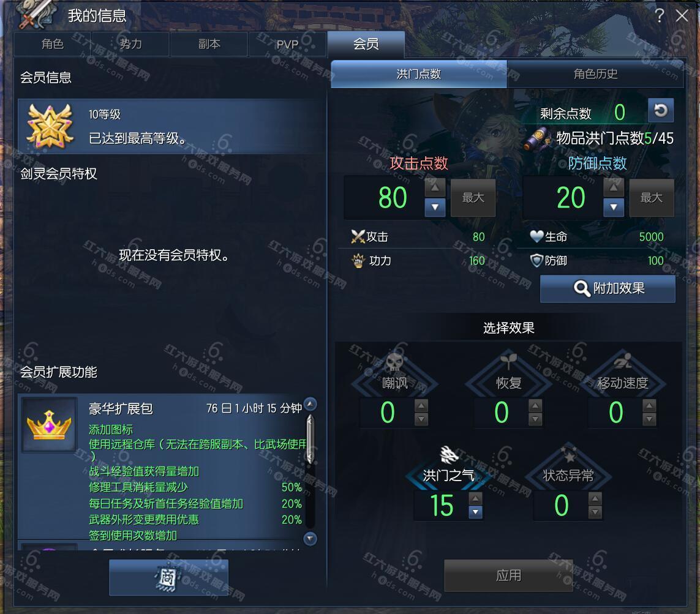
Task: Open the help question mark icon
Action: (660, 16)
